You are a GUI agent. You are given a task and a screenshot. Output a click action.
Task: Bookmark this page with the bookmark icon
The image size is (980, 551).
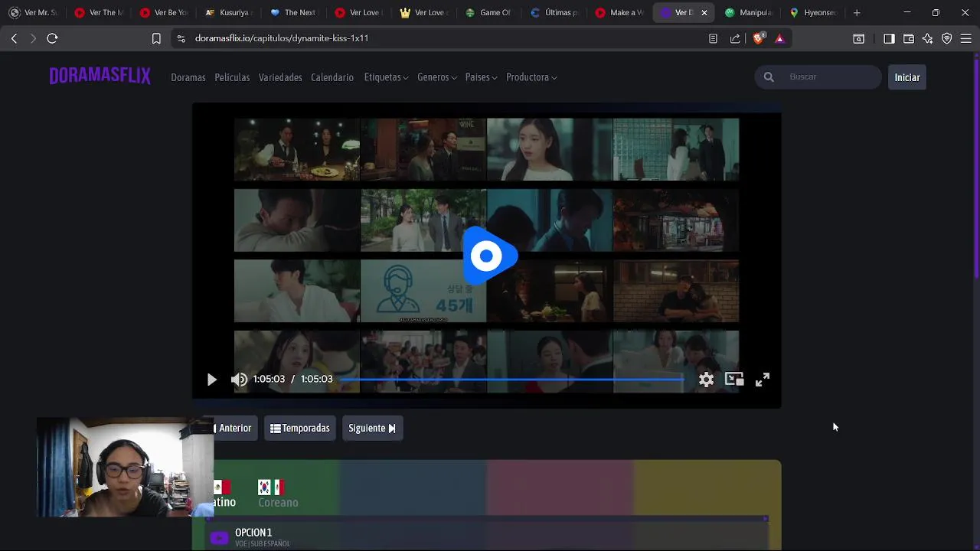[156, 38]
